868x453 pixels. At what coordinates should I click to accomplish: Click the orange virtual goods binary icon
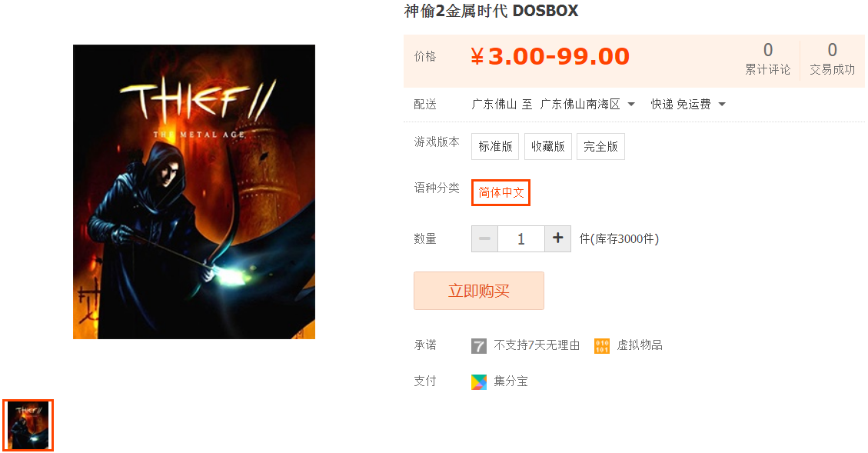point(602,346)
